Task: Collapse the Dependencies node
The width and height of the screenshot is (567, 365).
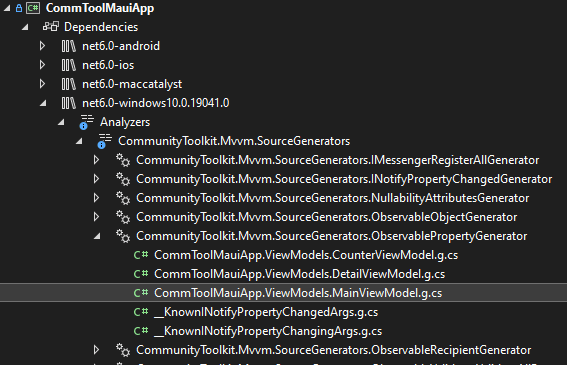Action: 25,27
